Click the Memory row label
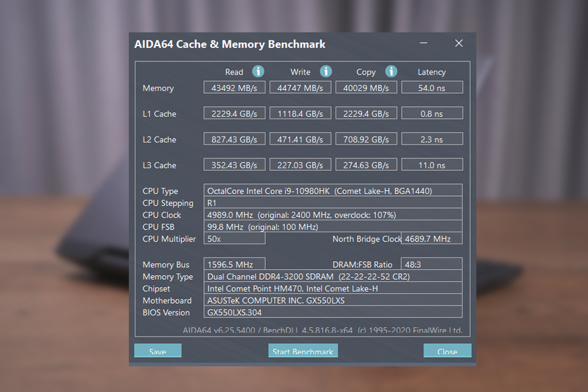The height and width of the screenshot is (392, 588). point(159,88)
